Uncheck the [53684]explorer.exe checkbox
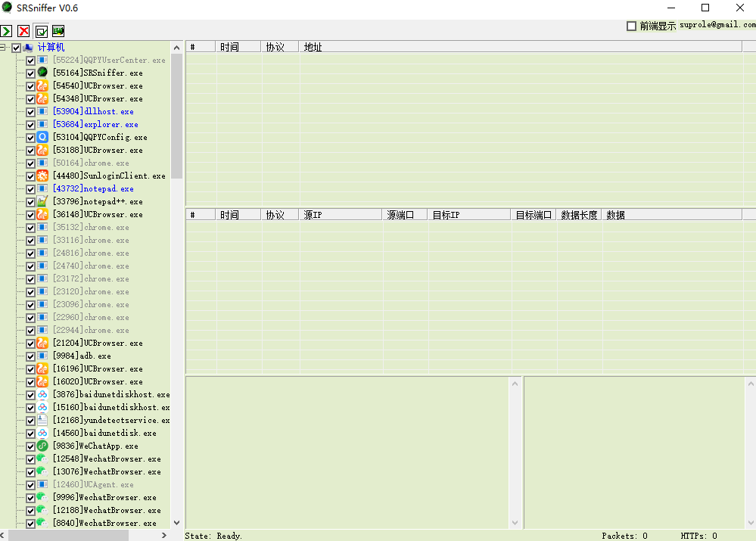 (x=30, y=125)
